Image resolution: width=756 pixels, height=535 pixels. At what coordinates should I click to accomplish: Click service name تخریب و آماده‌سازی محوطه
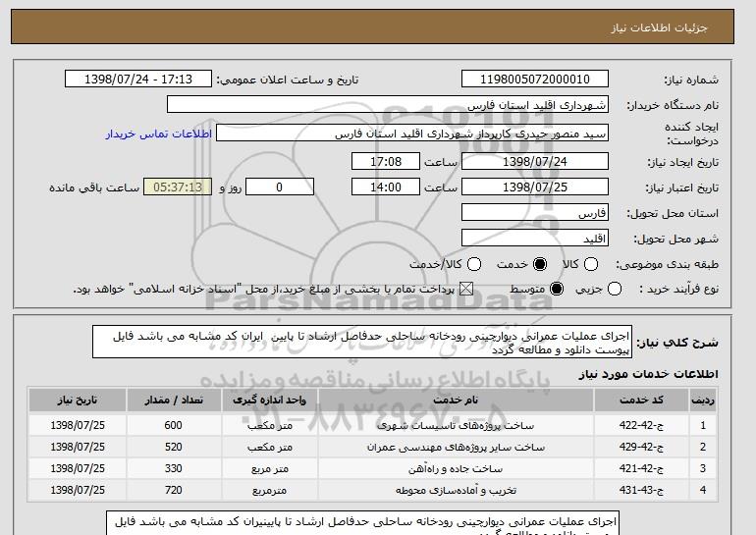click(456, 490)
